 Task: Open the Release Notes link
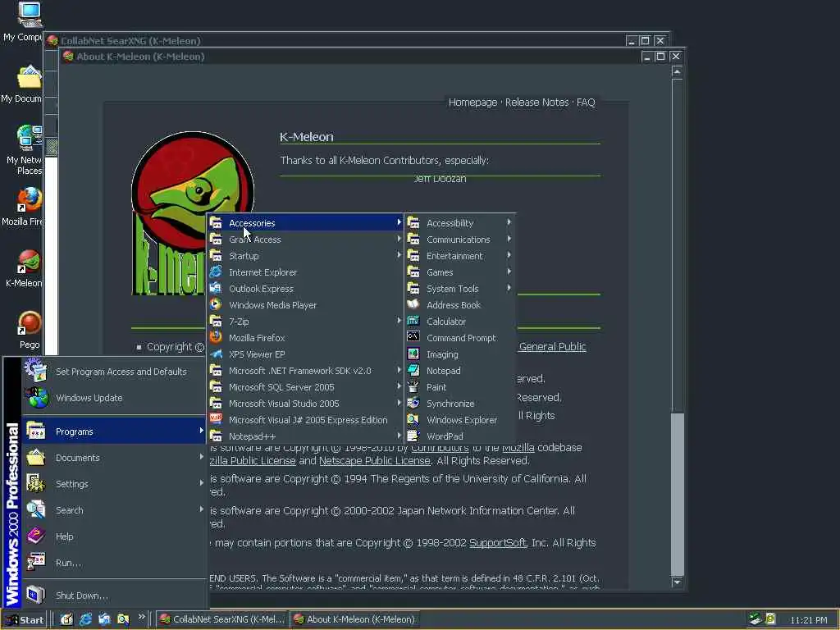(536, 103)
